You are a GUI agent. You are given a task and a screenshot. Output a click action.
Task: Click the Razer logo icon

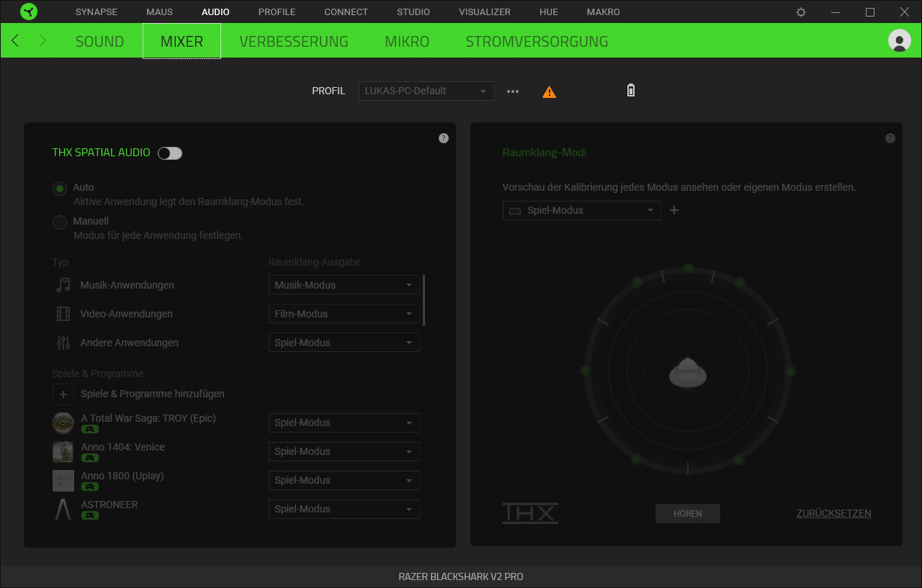pos(29,12)
